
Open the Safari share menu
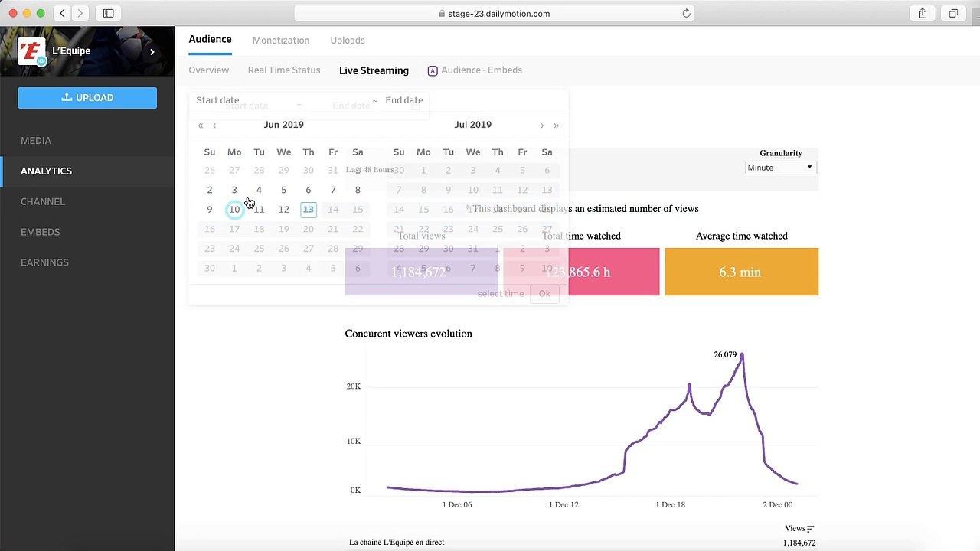[923, 13]
